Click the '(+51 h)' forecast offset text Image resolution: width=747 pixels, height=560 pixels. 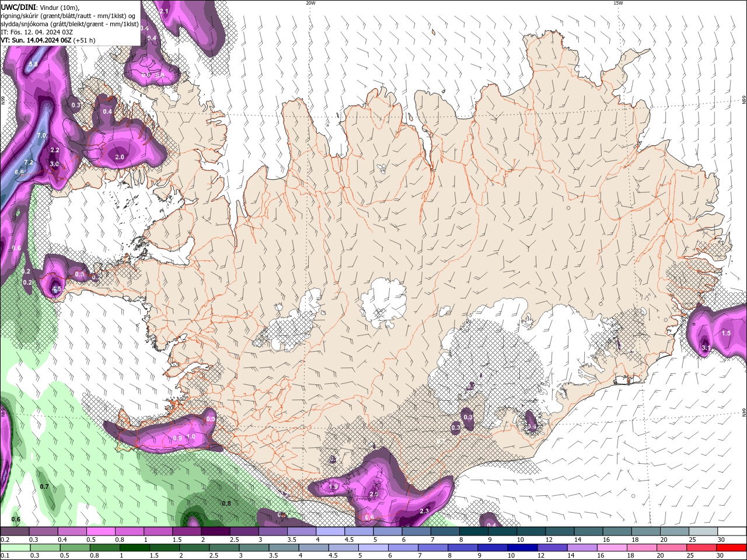[x=85, y=40]
